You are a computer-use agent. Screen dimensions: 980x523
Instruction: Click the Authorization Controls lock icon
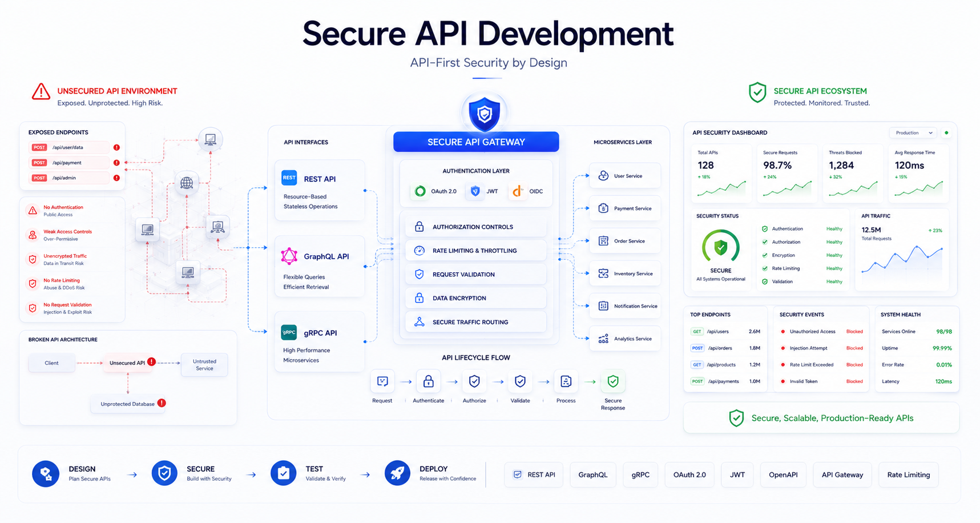coord(419,227)
